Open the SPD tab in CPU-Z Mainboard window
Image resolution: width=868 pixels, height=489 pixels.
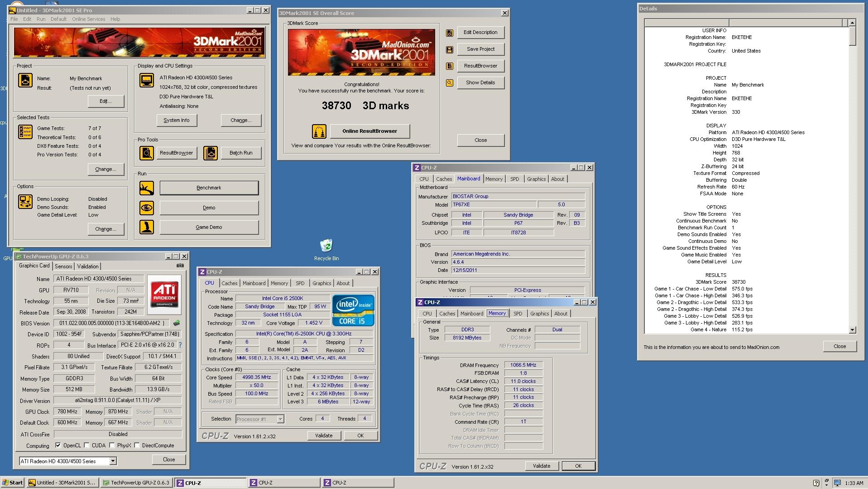[x=515, y=179]
